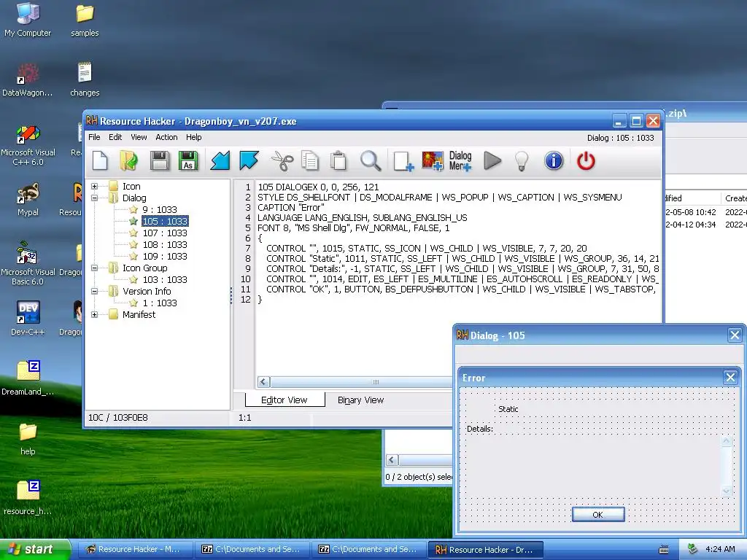The height and width of the screenshot is (560, 747).
Task: Open the Action menu
Action: [x=166, y=137]
